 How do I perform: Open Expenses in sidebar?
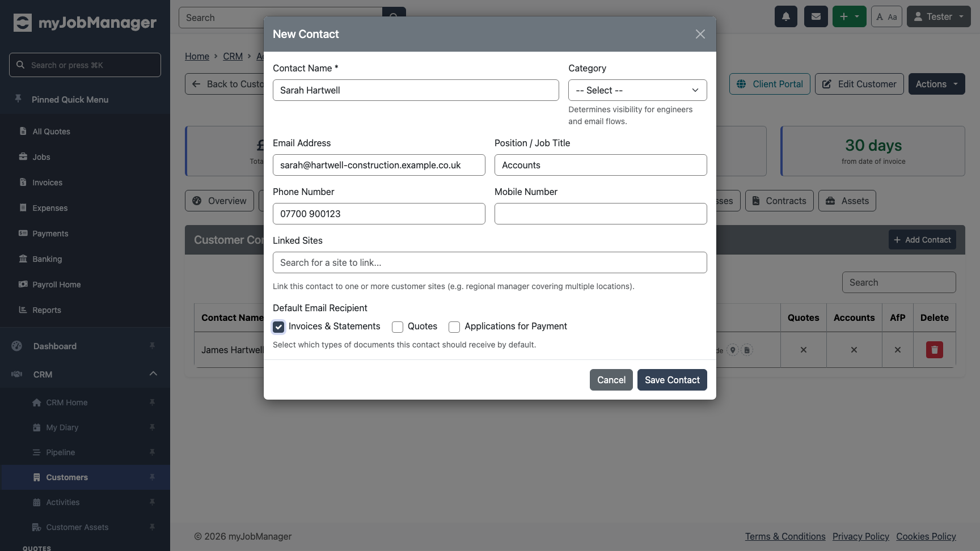[50, 208]
